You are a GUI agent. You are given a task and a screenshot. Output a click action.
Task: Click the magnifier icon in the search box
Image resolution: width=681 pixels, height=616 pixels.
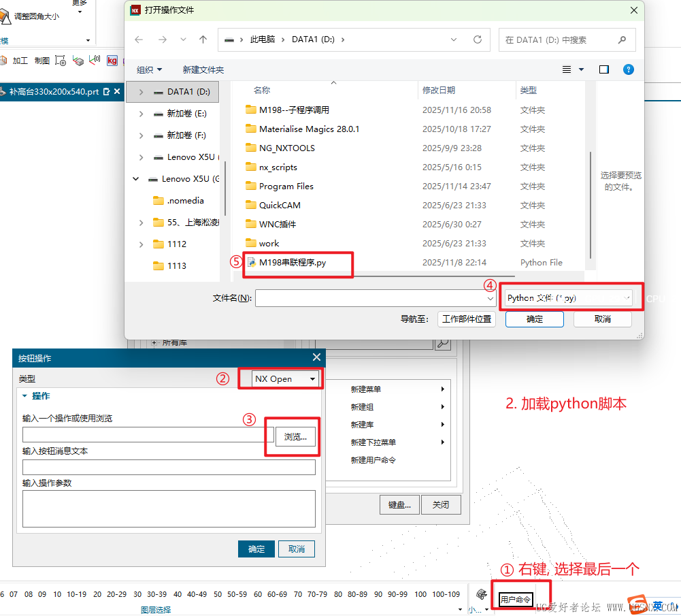[622, 39]
